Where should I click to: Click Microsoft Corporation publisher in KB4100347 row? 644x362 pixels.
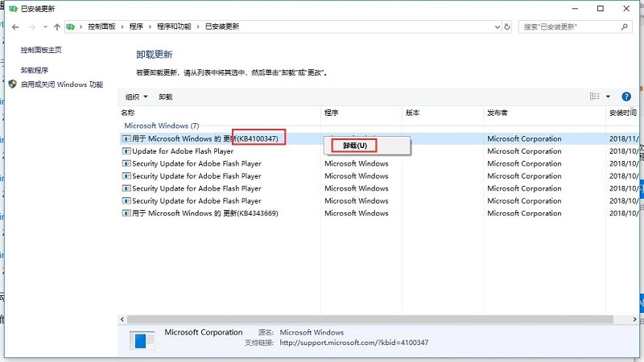pos(524,138)
